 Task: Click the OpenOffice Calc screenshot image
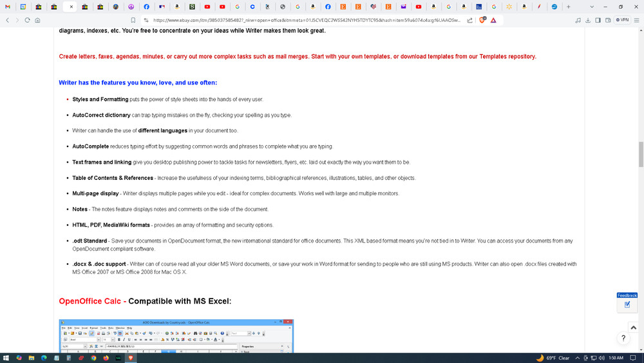coord(176,336)
